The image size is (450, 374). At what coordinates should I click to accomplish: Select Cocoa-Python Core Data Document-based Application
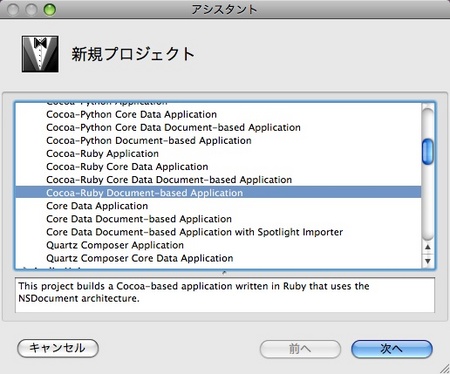pos(218,127)
